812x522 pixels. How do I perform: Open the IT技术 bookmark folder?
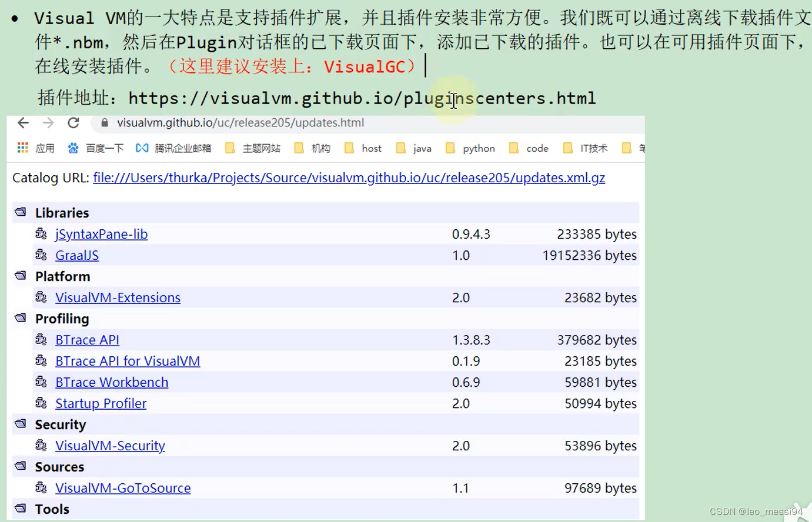pyautogui.click(x=585, y=148)
